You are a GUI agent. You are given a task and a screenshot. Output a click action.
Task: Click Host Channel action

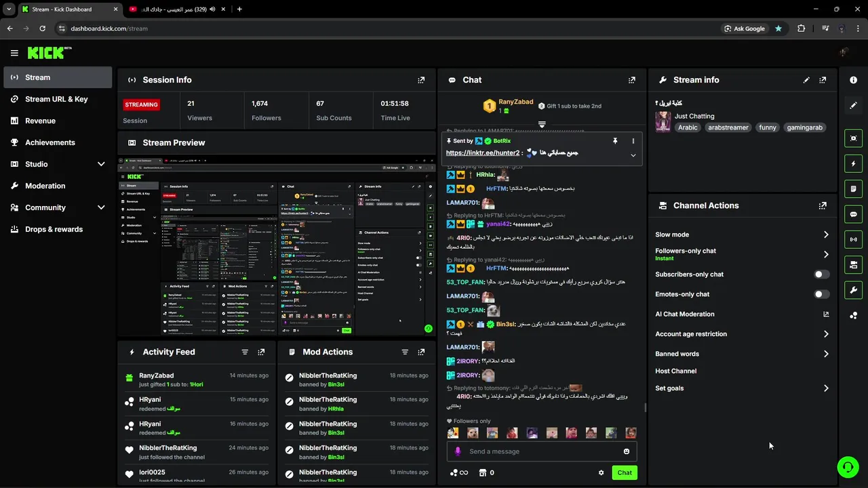click(676, 371)
